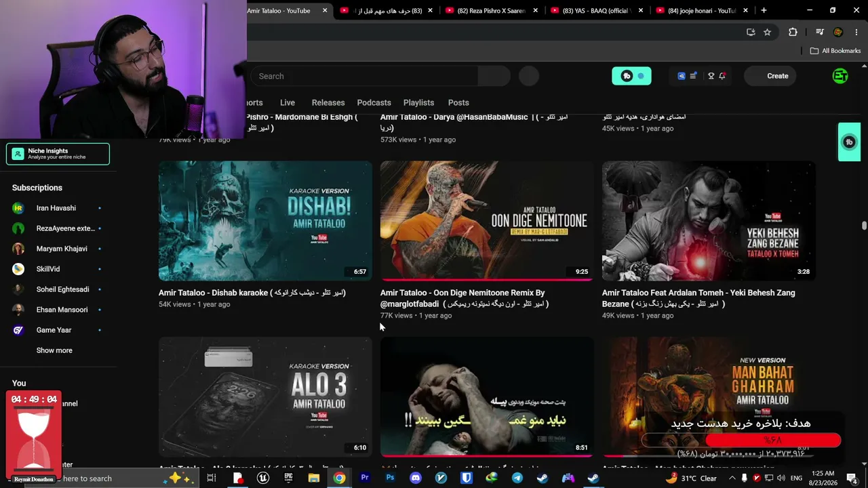Open the trophy icon in YouTube header
Viewport: 868px width, 488px height.
[711, 76]
